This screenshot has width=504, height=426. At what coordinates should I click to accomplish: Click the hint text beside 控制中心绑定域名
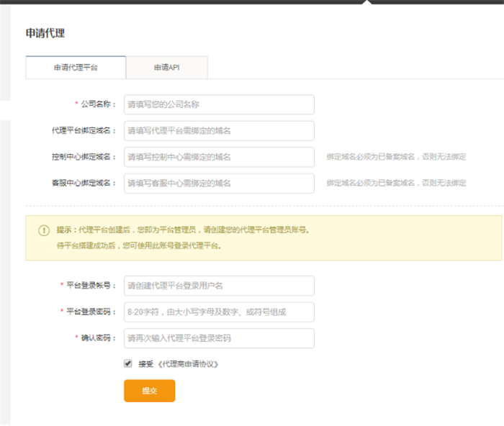click(x=396, y=157)
